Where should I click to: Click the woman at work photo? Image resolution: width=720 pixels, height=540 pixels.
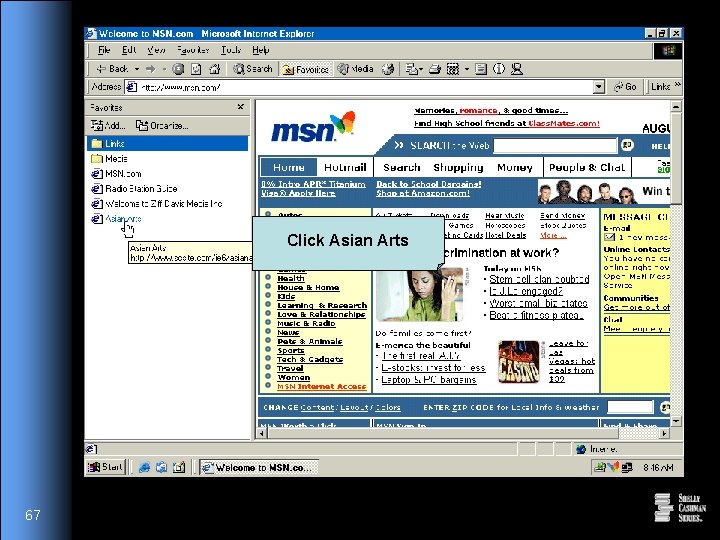click(x=419, y=294)
